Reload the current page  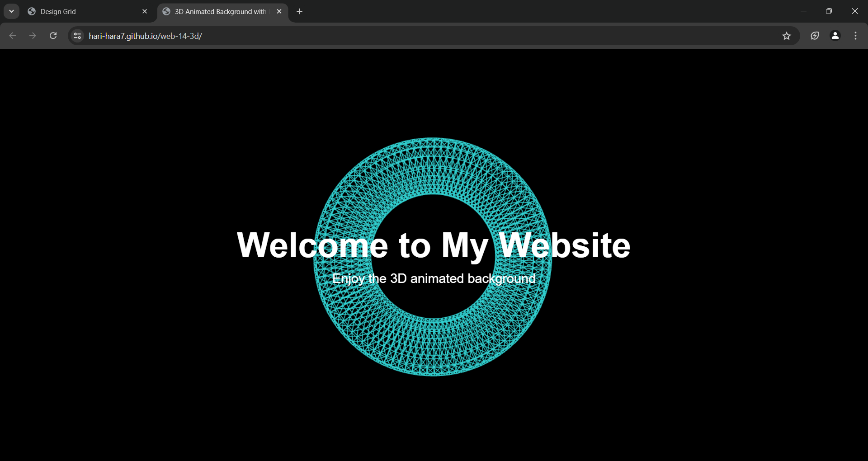click(53, 36)
